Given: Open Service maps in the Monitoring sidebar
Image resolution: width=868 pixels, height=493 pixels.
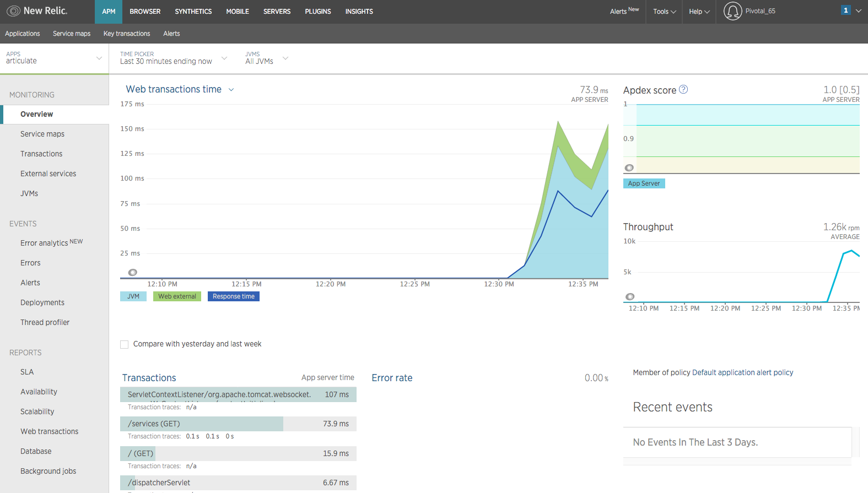Looking at the screenshot, I should tap(42, 134).
